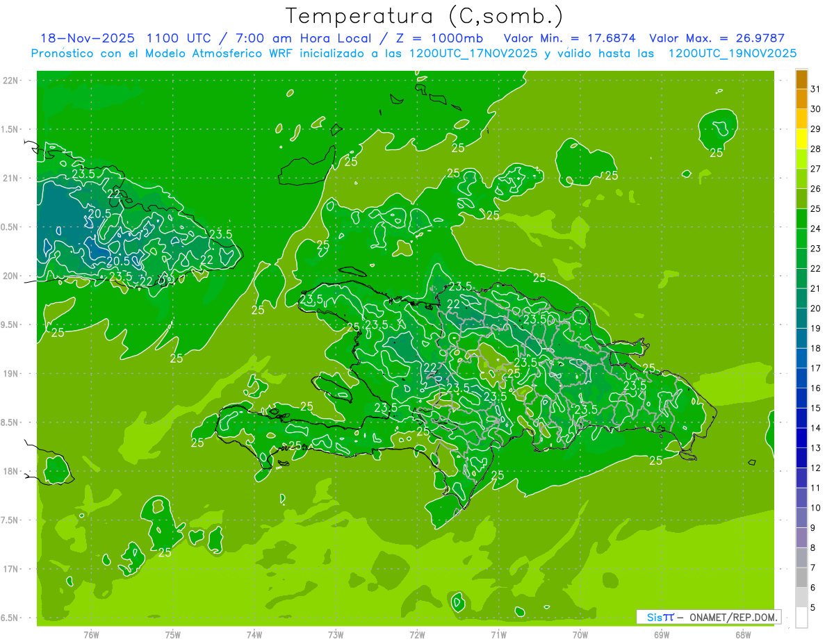Click the 'Temperatura (C,somb.)' chart title
This screenshot has width=834, height=644.
coord(424,16)
